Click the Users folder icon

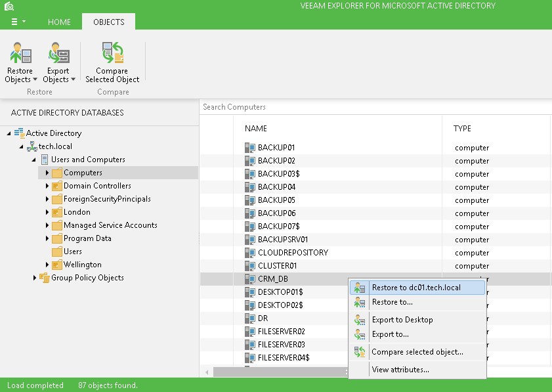coord(56,252)
